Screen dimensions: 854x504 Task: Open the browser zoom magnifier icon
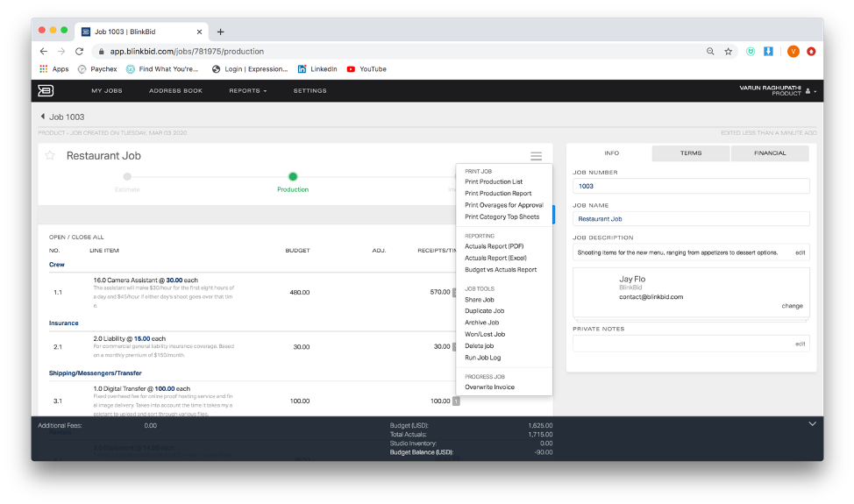pos(710,51)
